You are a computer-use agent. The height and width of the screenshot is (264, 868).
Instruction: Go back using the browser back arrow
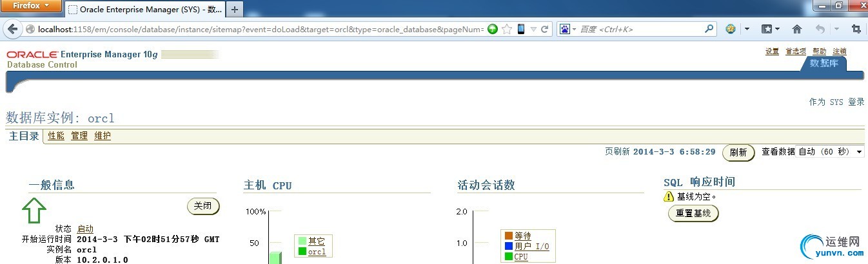tap(14, 29)
